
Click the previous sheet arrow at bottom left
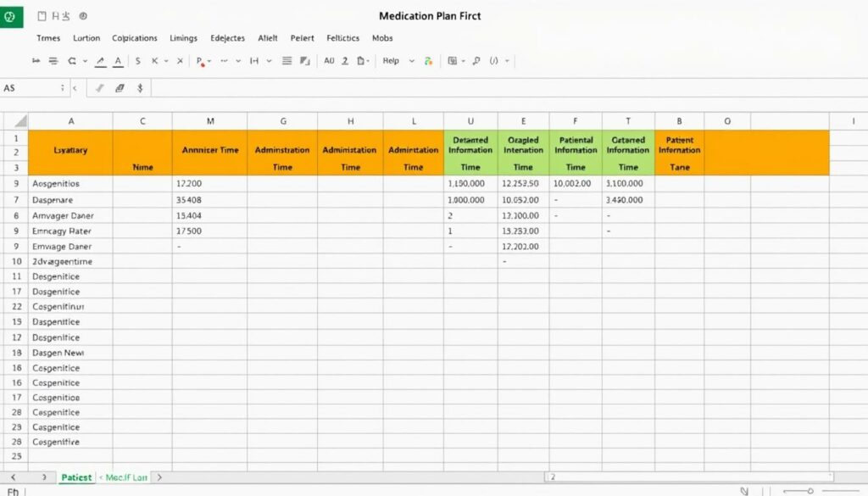(14, 477)
